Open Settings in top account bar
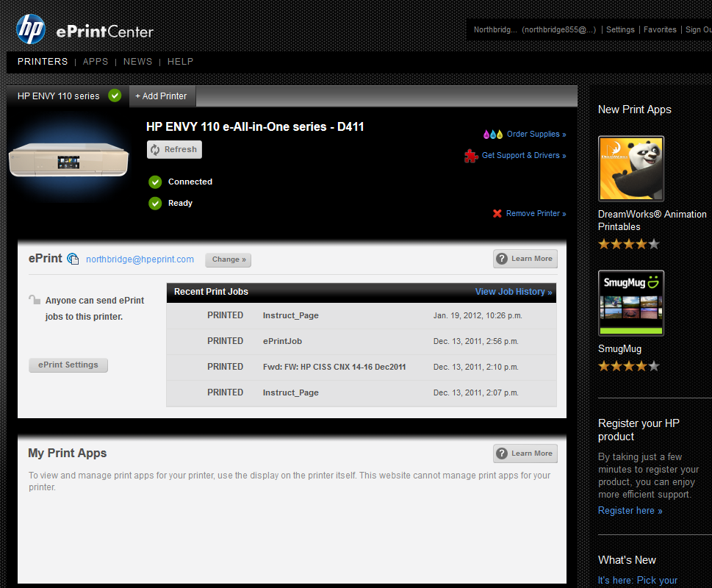The image size is (712, 588). [620, 29]
